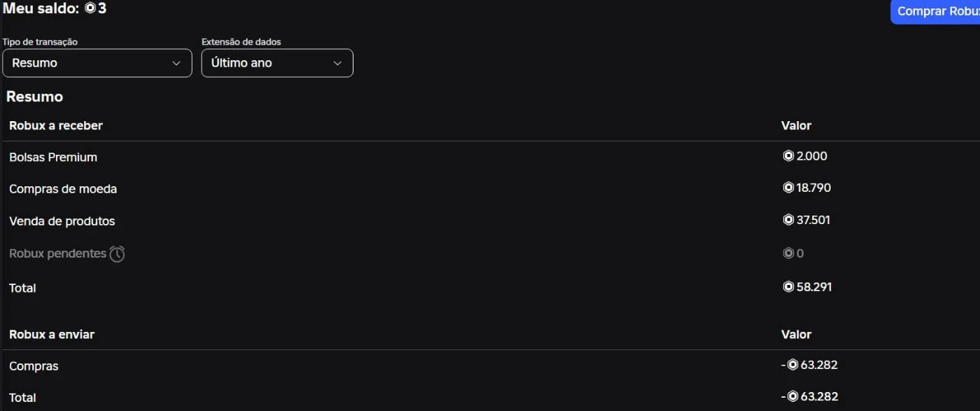Viewport: 980px width, 411px height.
Task: Click the Robux icon beside balance
Action: pos(90,9)
